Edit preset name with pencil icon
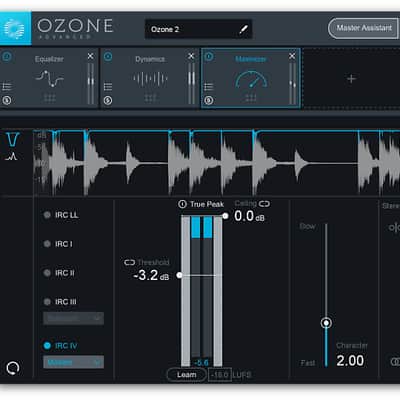The image size is (400, 400). (244, 29)
